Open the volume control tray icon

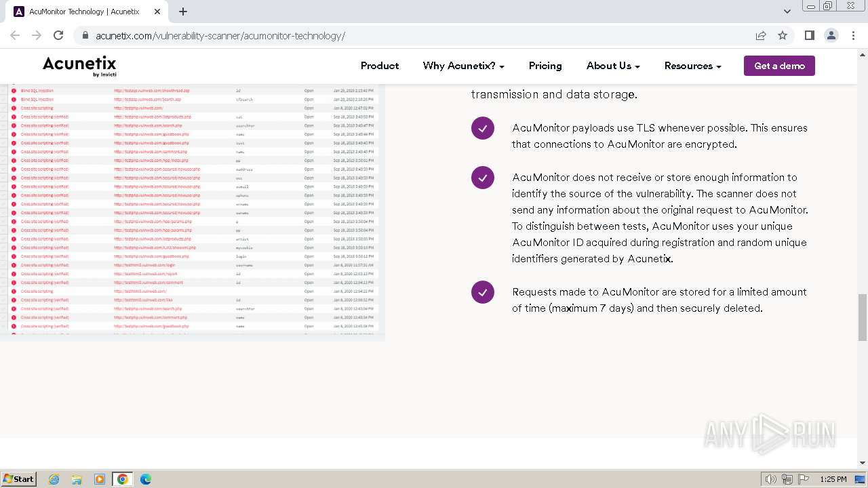771,479
